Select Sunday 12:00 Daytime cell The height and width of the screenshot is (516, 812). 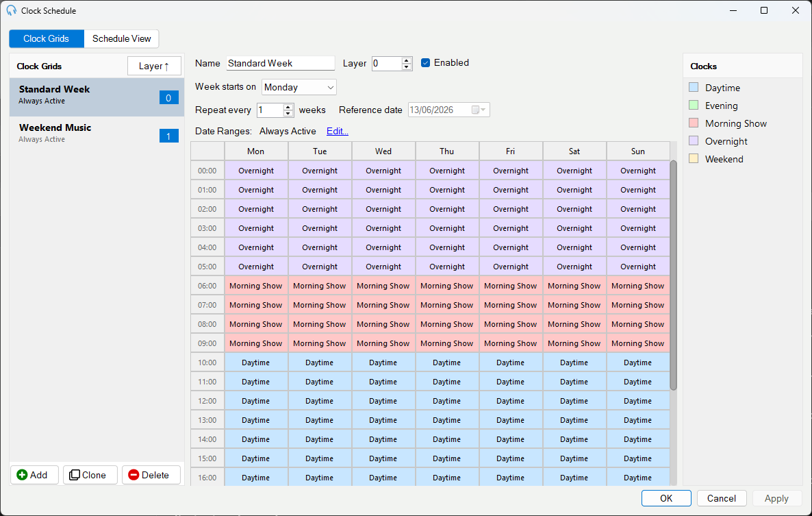638,401
